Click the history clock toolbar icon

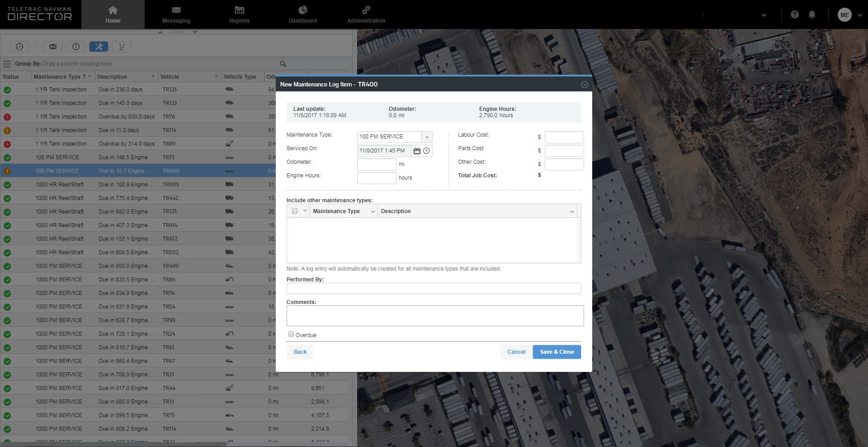tap(19, 47)
